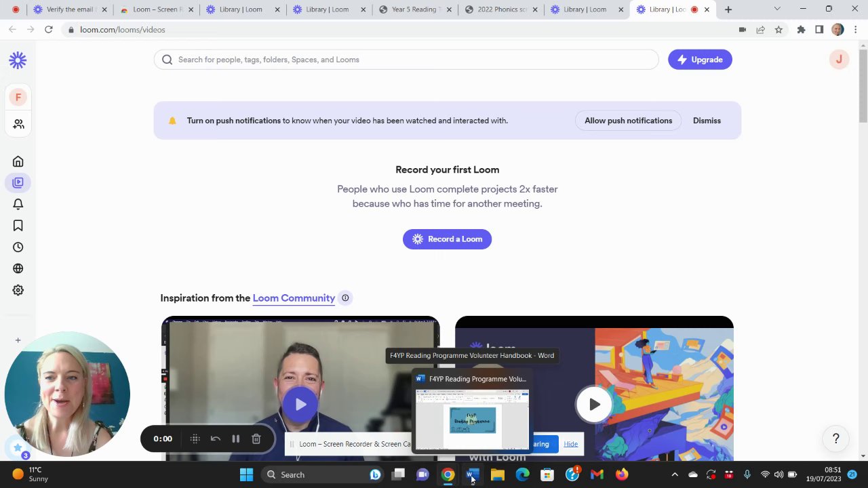Open the bookmark icon in Loom sidebar
868x488 pixels.
(x=18, y=226)
